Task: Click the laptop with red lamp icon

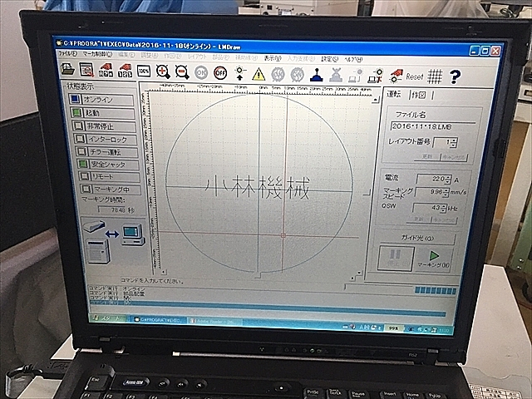Action: click(375, 76)
